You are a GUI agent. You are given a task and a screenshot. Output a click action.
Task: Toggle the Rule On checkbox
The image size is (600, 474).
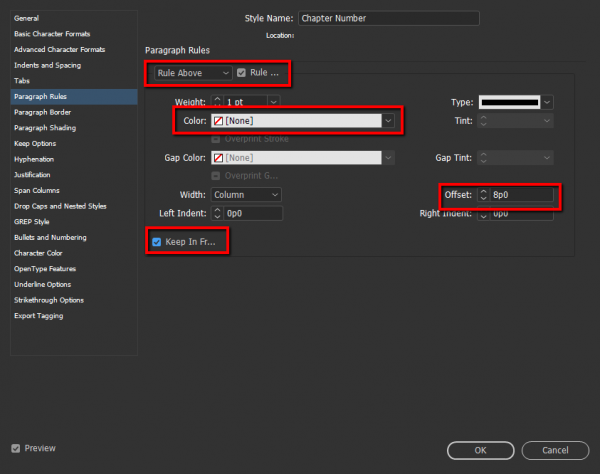click(242, 73)
